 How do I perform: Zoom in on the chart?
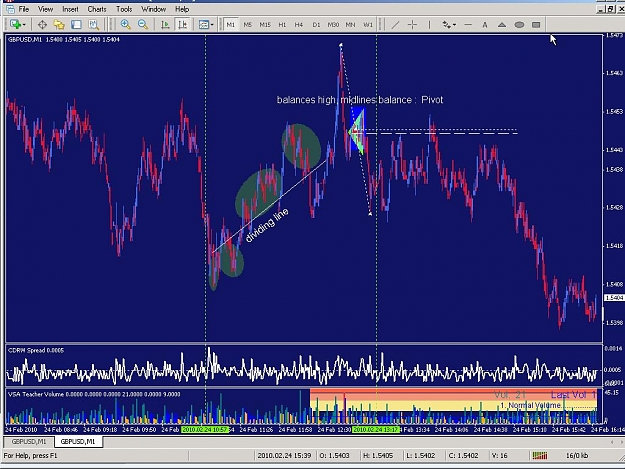(126, 25)
